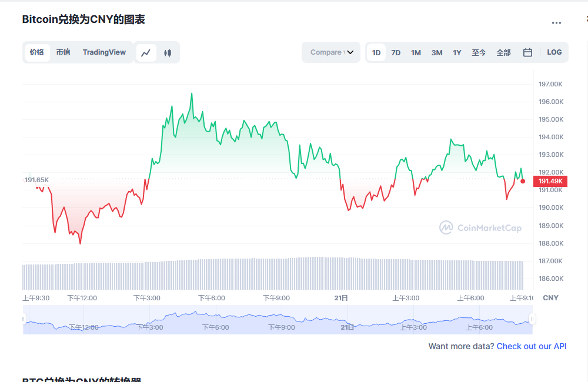This screenshot has height=382, width=588.
Task: Select the 7D timeframe
Action: pos(396,52)
